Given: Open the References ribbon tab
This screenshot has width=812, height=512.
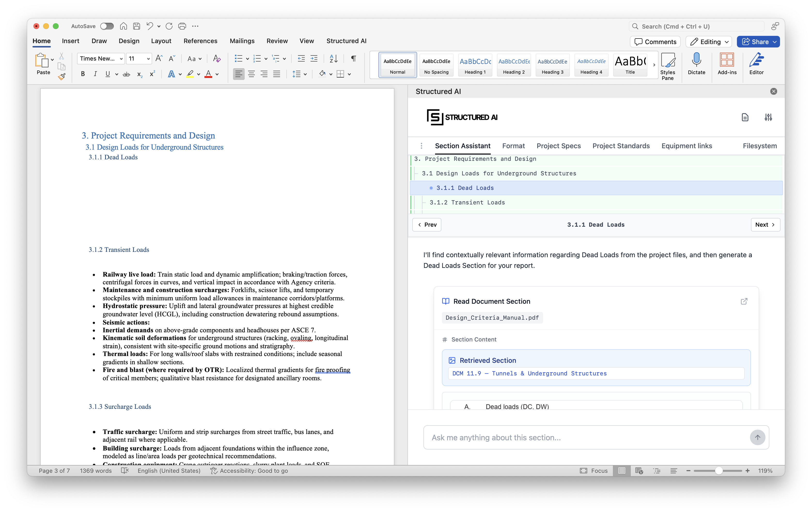Looking at the screenshot, I should [200, 41].
